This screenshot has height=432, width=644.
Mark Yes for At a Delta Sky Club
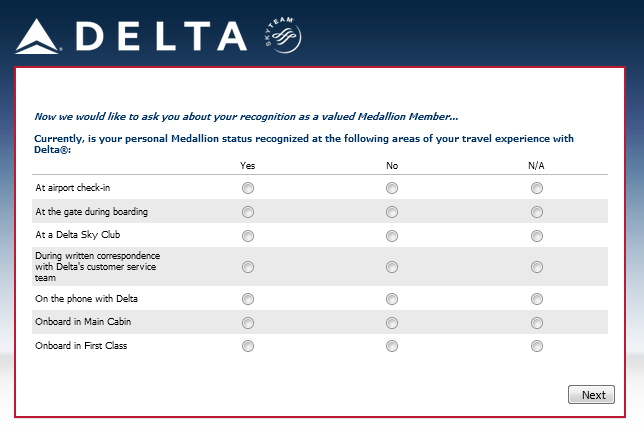(x=248, y=237)
